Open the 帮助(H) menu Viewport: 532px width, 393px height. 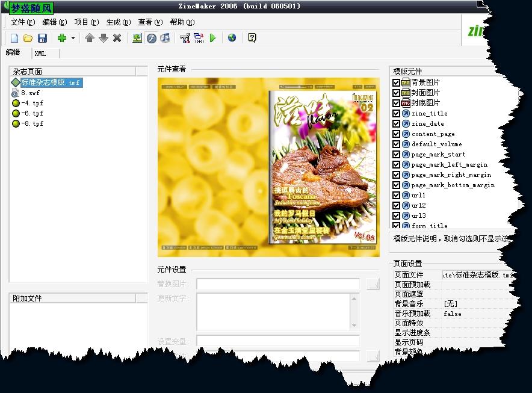[182, 22]
